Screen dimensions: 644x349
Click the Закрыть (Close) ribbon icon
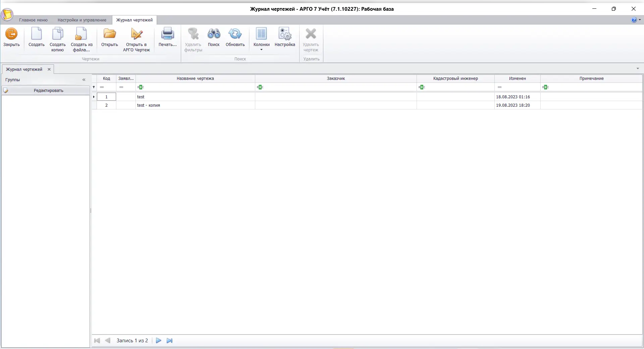pyautogui.click(x=11, y=37)
